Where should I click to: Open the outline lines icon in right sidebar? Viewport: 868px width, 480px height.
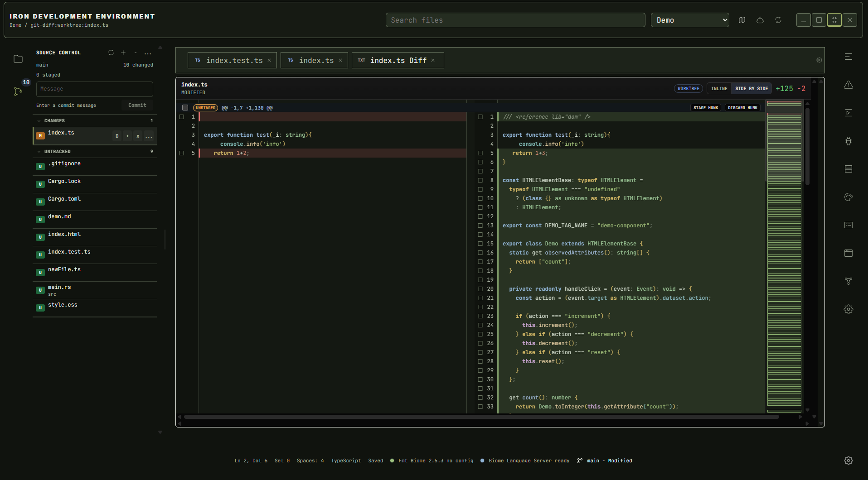(x=849, y=57)
